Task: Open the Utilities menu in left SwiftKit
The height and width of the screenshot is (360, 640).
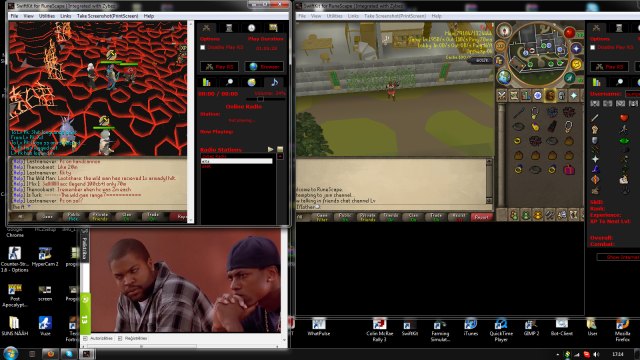Action: pos(47,16)
